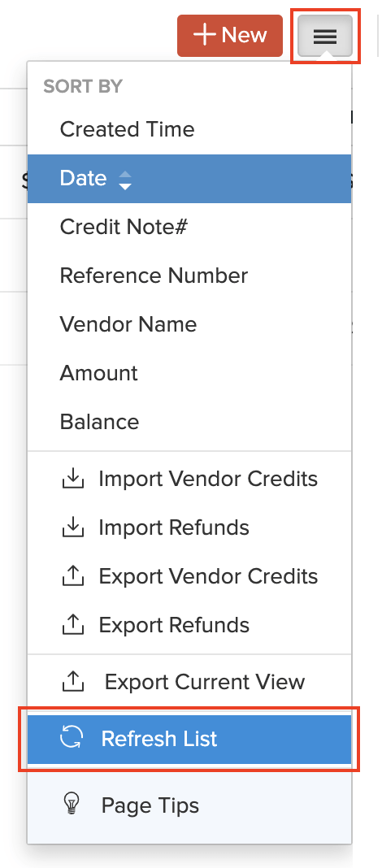Sort by Amount
This screenshot has height=868, width=382.
coord(189,373)
